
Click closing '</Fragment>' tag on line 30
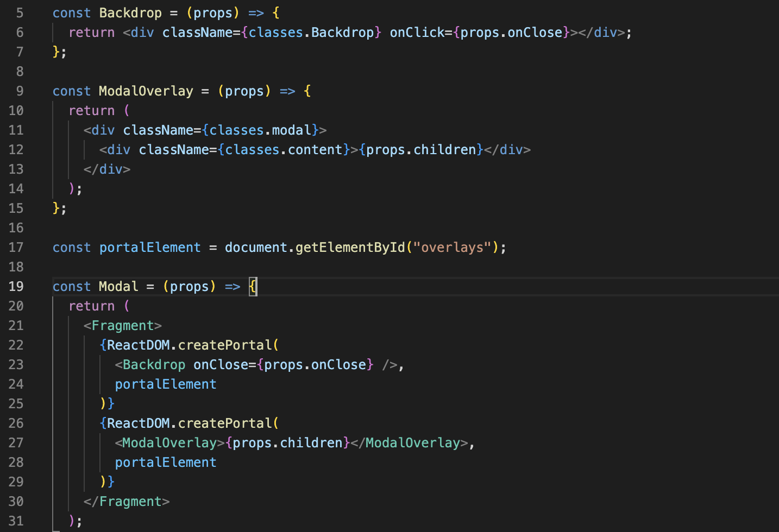pos(127,502)
